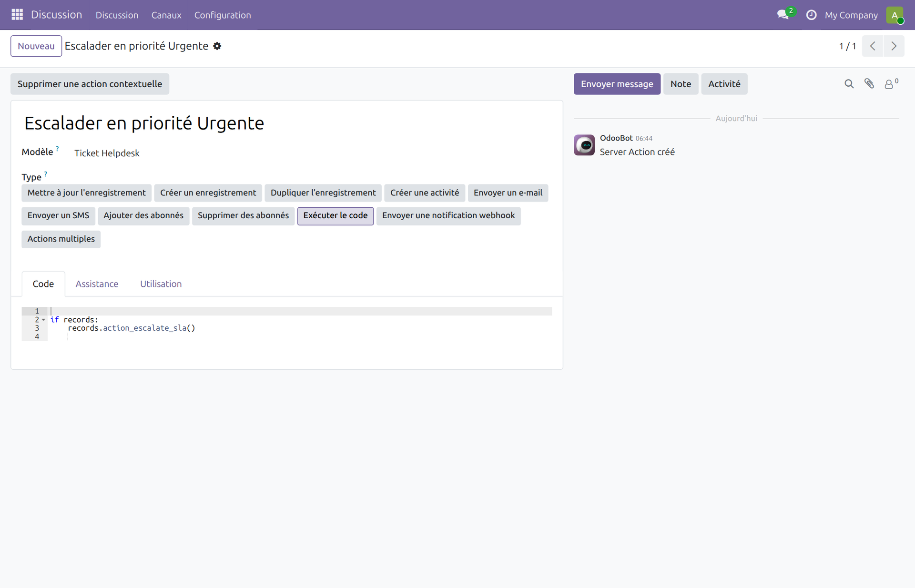915x588 pixels.
Task: Click the next record arrow
Action: pos(894,46)
